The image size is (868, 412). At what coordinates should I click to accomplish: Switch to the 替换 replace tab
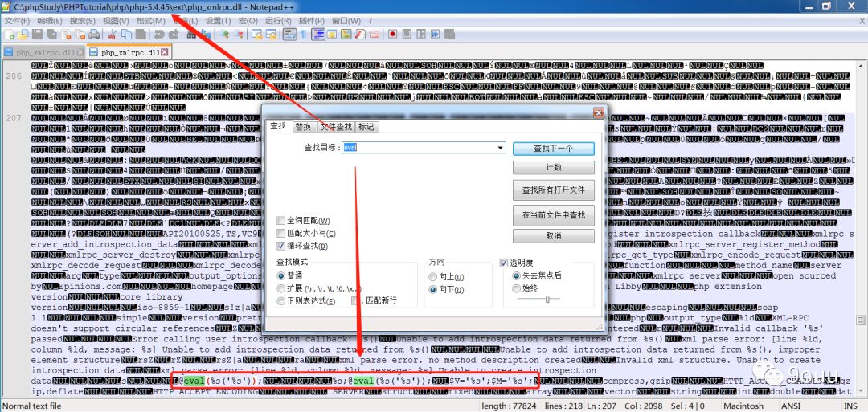pyautogui.click(x=303, y=127)
